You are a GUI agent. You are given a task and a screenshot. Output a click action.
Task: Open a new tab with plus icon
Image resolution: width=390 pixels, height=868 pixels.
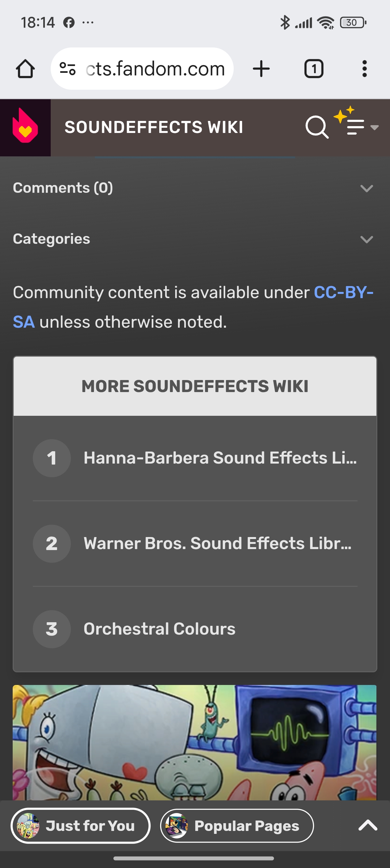click(x=261, y=69)
